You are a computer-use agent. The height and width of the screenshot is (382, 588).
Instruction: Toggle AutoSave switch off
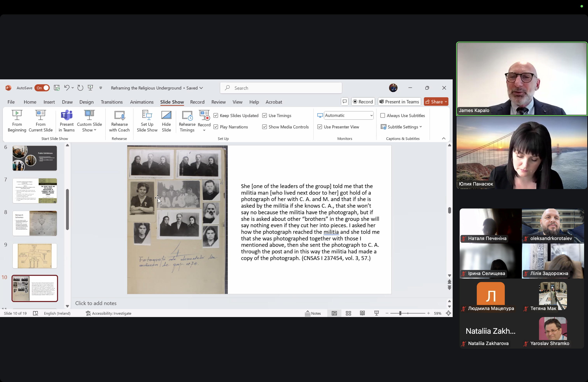pyautogui.click(x=42, y=88)
